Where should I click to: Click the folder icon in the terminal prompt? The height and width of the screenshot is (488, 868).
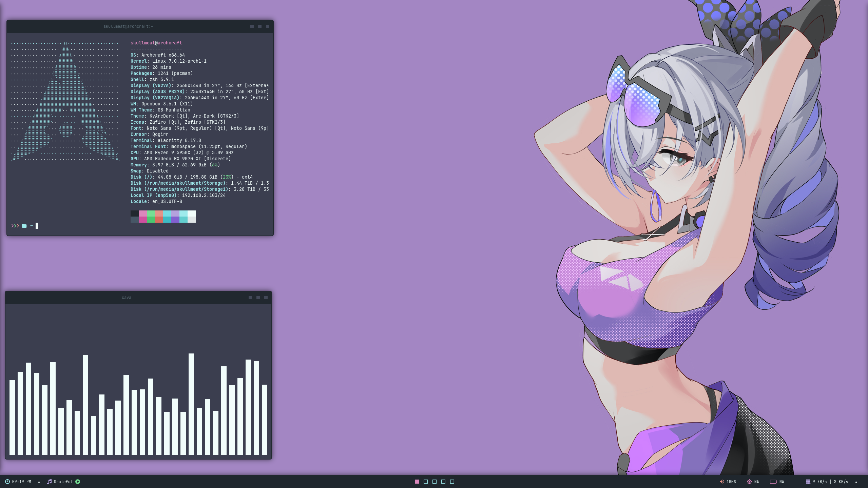click(24, 226)
